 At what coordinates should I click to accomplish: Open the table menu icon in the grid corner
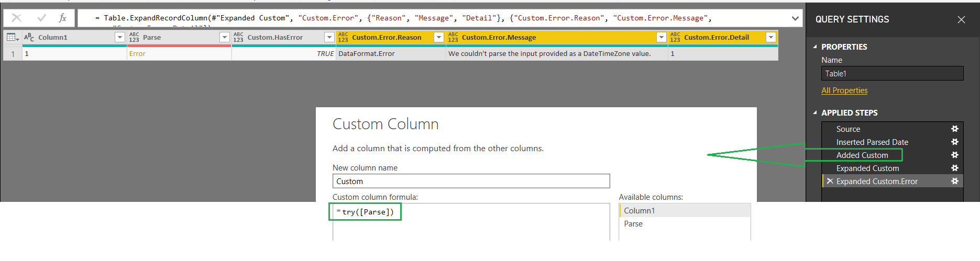pyautogui.click(x=13, y=37)
